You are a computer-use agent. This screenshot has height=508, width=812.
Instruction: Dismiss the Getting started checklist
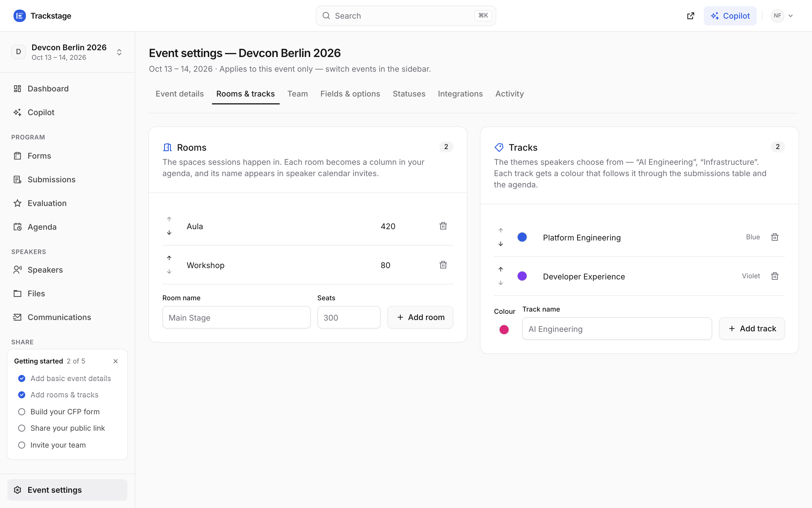(115, 361)
